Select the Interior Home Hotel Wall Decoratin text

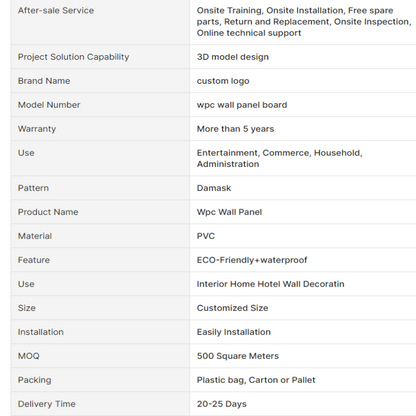(270, 284)
